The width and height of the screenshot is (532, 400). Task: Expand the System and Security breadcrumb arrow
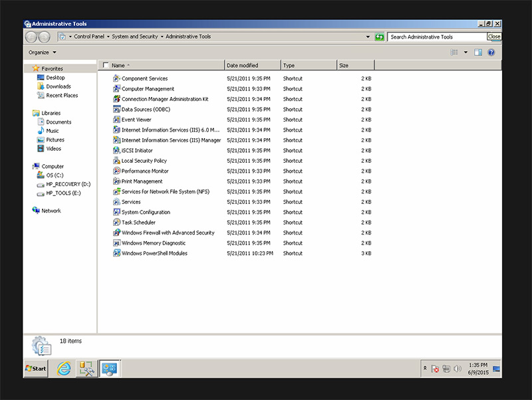click(x=162, y=37)
